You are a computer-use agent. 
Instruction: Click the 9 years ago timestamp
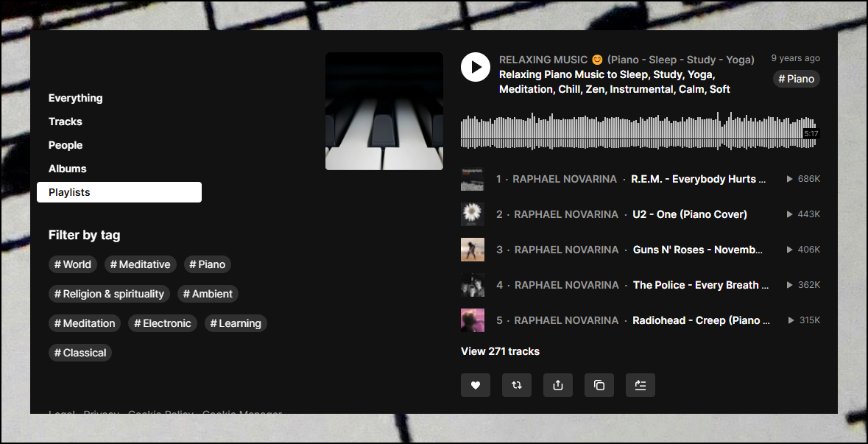click(x=795, y=58)
